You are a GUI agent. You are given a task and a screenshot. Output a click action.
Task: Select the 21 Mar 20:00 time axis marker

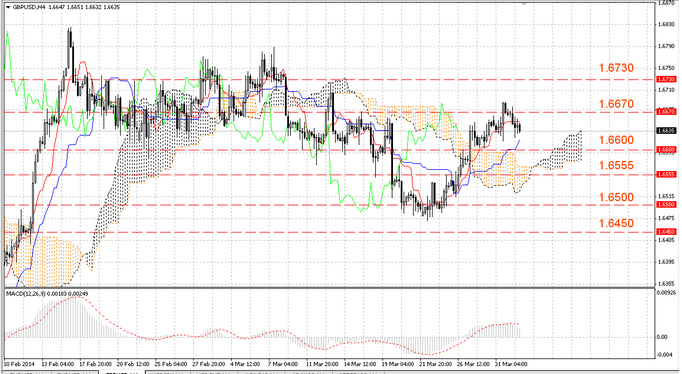tap(436, 364)
